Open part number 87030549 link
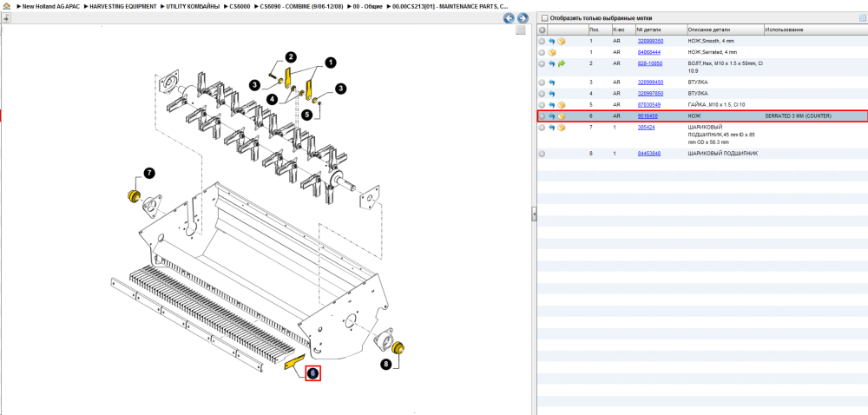This screenshot has width=868, height=415. (648, 104)
